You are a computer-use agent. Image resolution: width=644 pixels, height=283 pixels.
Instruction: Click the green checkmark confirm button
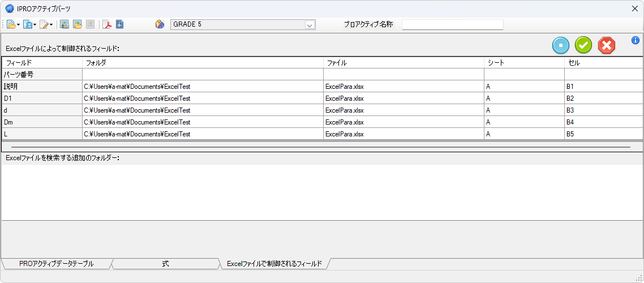tap(583, 45)
